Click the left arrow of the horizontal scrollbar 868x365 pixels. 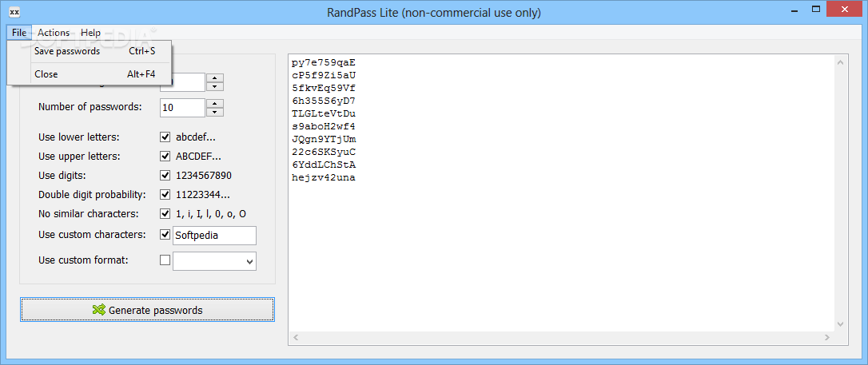[x=296, y=337]
